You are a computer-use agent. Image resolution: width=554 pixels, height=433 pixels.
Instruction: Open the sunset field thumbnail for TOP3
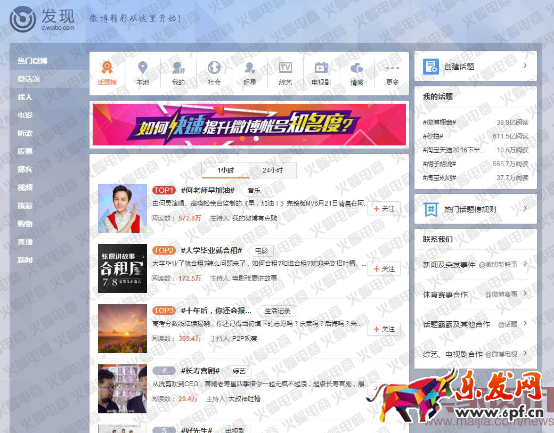click(x=122, y=328)
